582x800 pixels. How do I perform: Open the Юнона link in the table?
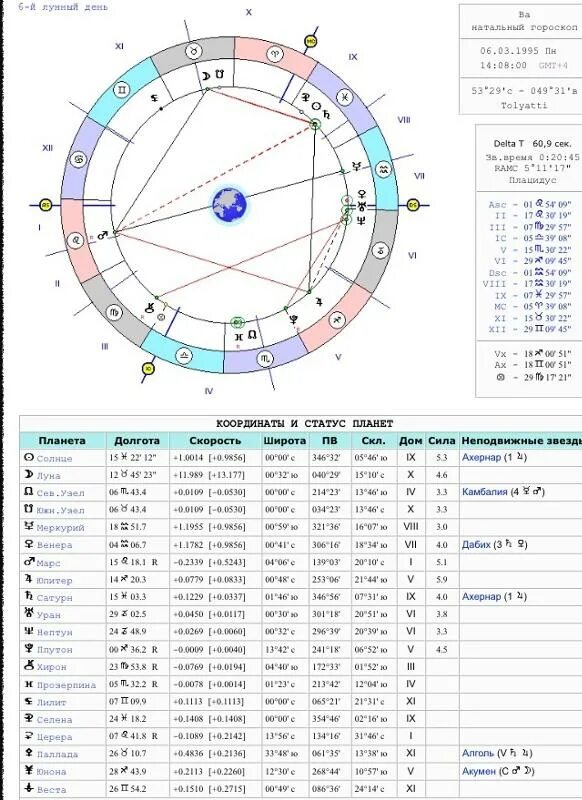[51, 771]
